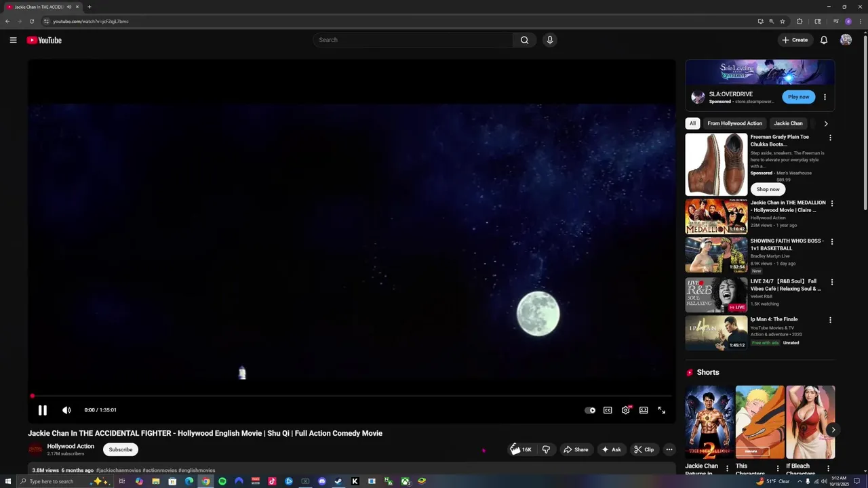The image size is (868, 488).
Task: Open the Ip Man 4: The Finale title
Action: (774, 319)
